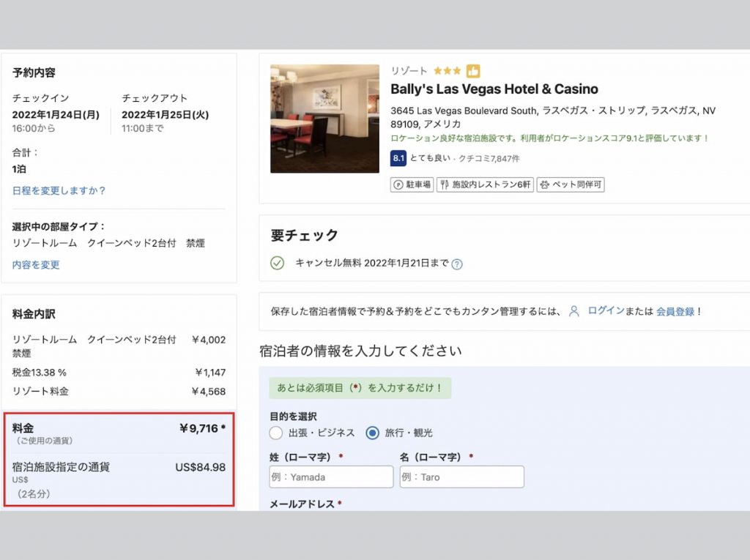Click the parking icon in 駐車場 tag
Screen dimensions: 750x560
(398, 184)
